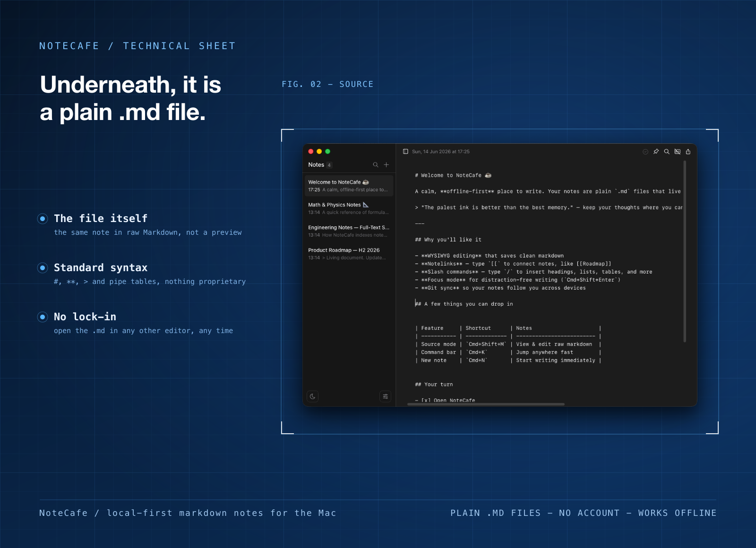Click the vertical scrollbar in the editor
756x548 pixels.
click(685, 251)
